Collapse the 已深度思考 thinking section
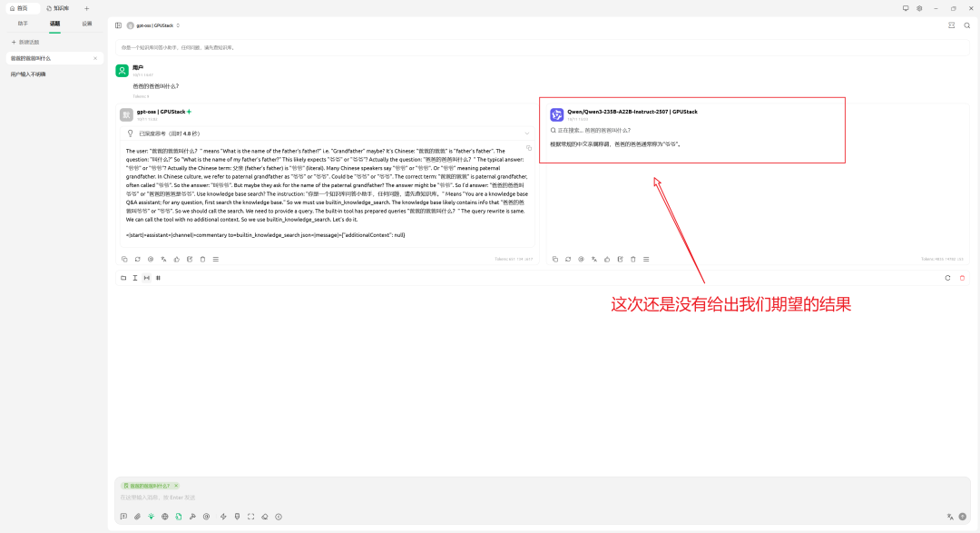Image resolution: width=980 pixels, height=533 pixels. (x=527, y=132)
